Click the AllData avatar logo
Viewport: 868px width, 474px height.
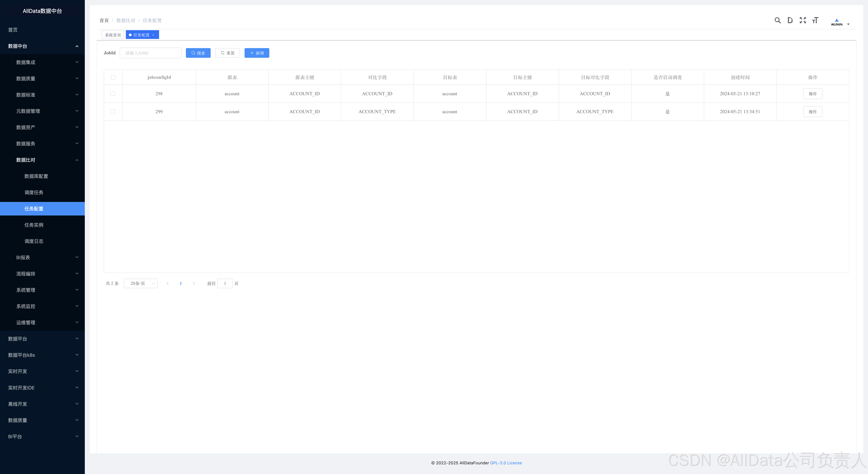[837, 22]
